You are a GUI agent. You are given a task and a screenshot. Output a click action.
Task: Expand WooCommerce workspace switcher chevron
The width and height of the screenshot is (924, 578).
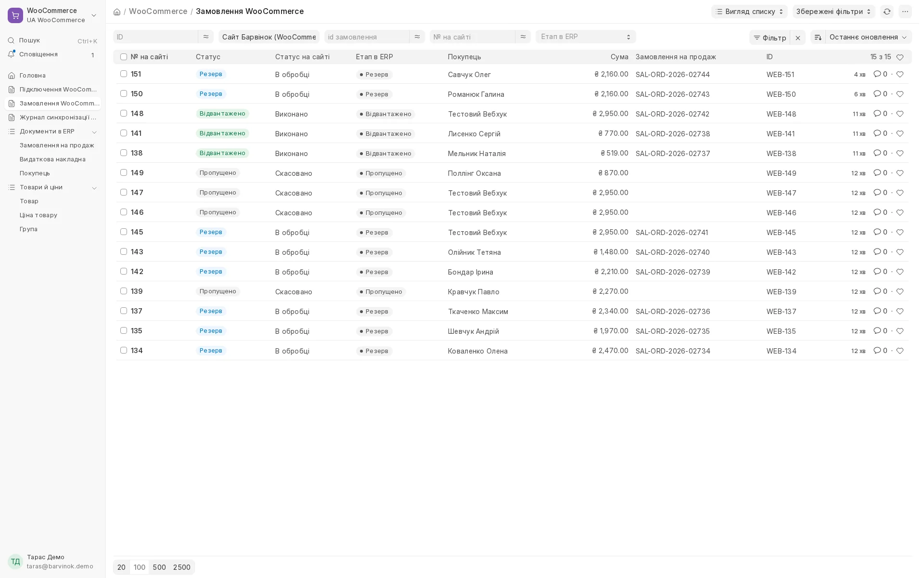(94, 15)
